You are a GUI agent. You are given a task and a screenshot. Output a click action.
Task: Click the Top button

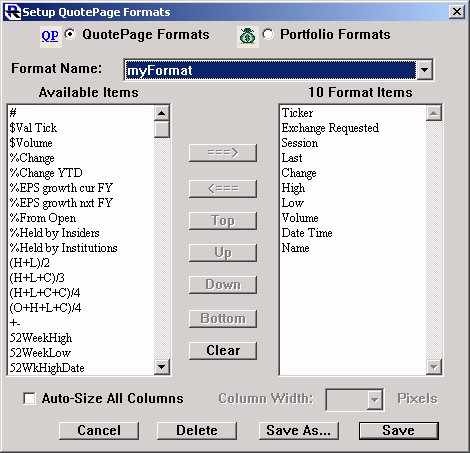click(223, 221)
